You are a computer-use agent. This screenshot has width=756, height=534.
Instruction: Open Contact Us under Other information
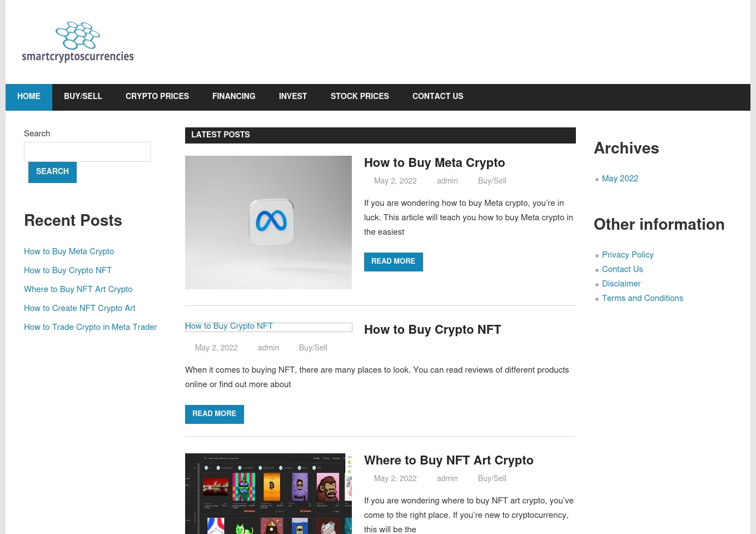click(x=623, y=270)
